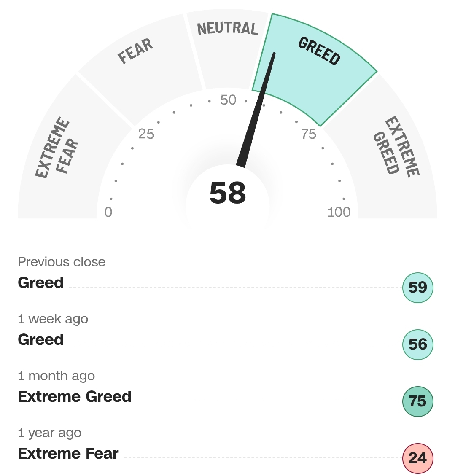Click the 1 month ago badge 75
This screenshot has height=476, width=455.
(x=417, y=401)
